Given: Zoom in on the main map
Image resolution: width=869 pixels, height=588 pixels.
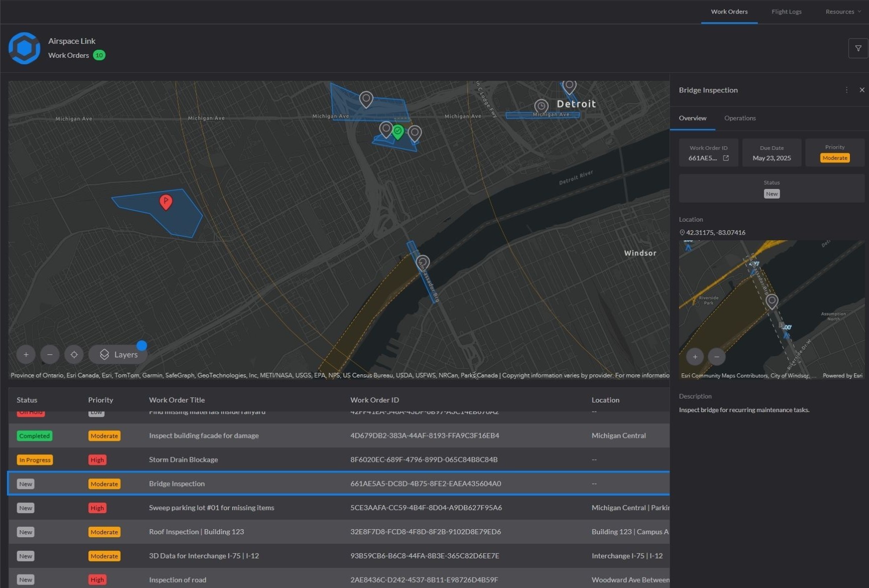Looking at the screenshot, I should pyautogui.click(x=26, y=354).
